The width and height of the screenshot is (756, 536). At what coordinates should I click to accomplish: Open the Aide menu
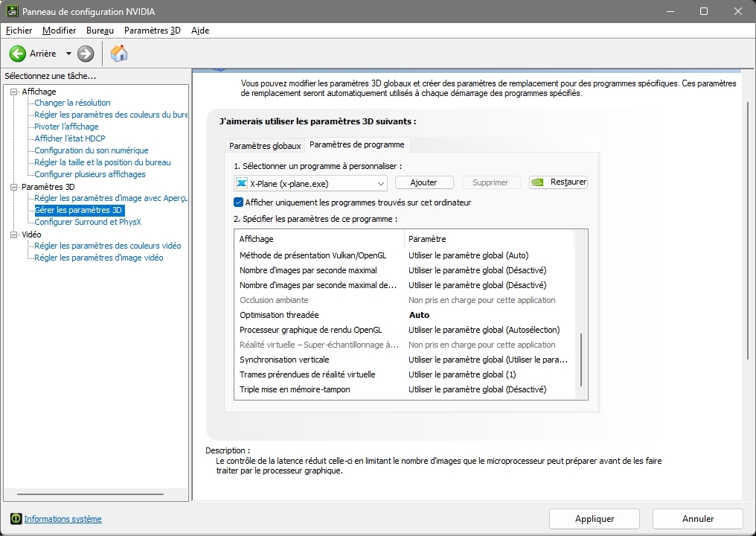click(x=200, y=31)
